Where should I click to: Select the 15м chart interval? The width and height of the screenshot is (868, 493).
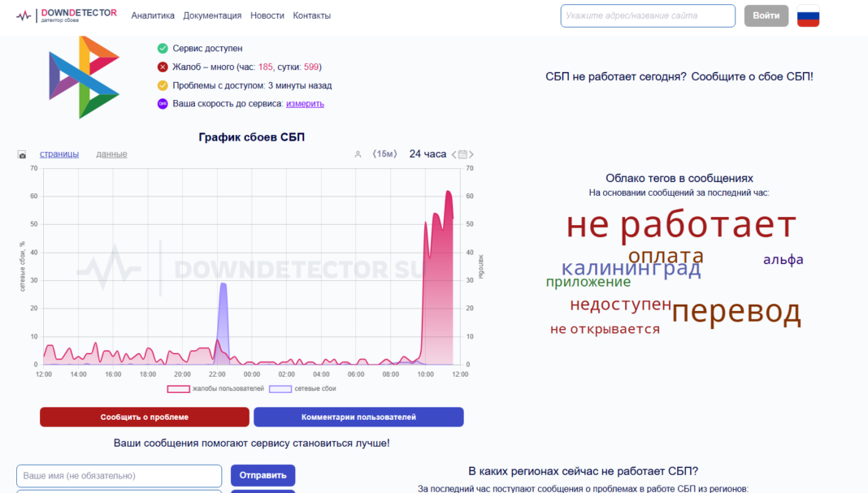click(x=384, y=154)
